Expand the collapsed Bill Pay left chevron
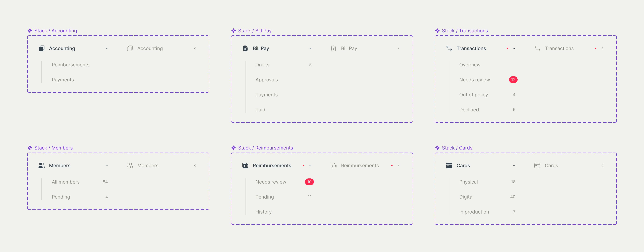 click(x=398, y=49)
